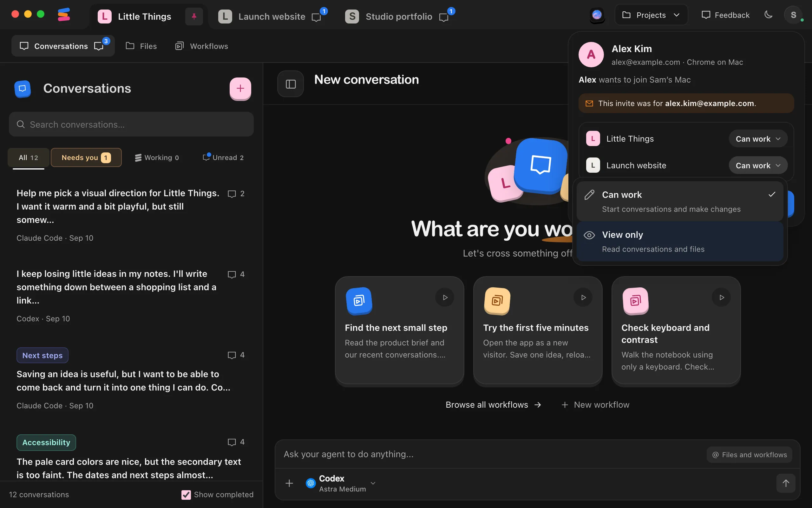Screen dimensions: 812x508
Task: Select the Can work permission option
Action: 680,202
